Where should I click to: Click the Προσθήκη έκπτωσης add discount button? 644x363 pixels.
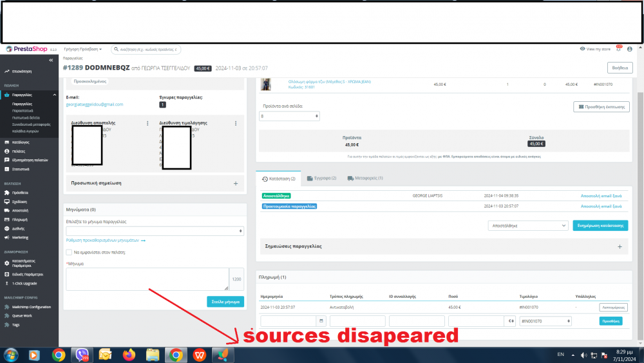pyautogui.click(x=601, y=107)
